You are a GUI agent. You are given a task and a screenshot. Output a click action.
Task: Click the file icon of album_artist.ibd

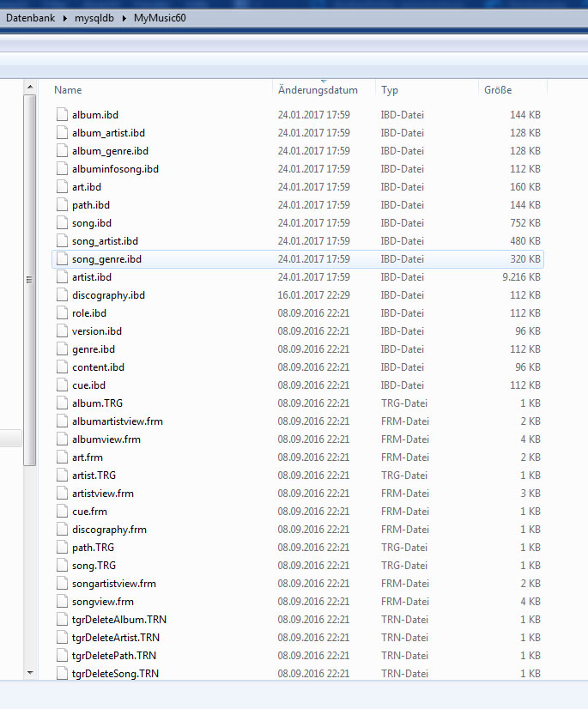(62, 132)
